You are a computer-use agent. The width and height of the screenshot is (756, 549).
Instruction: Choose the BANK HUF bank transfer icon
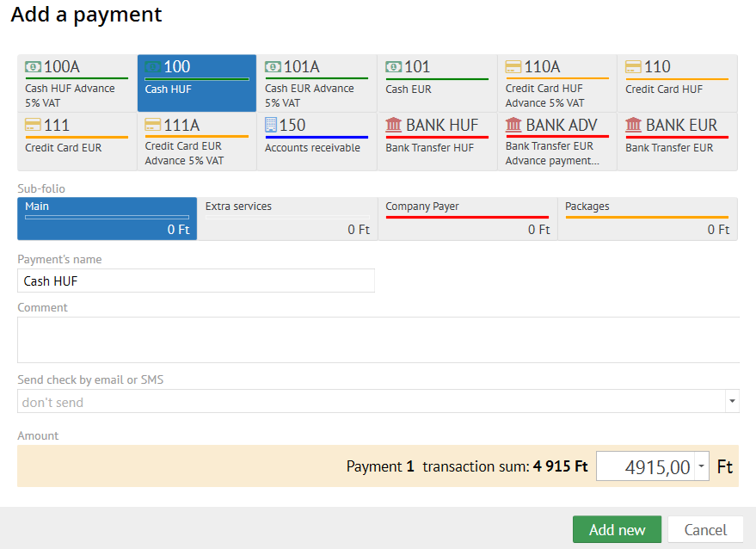[x=394, y=126]
